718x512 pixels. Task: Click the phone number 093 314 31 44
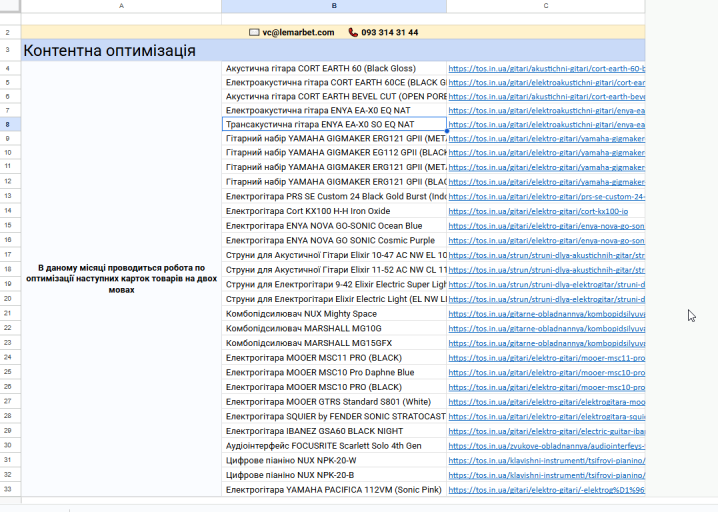pyautogui.click(x=390, y=33)
